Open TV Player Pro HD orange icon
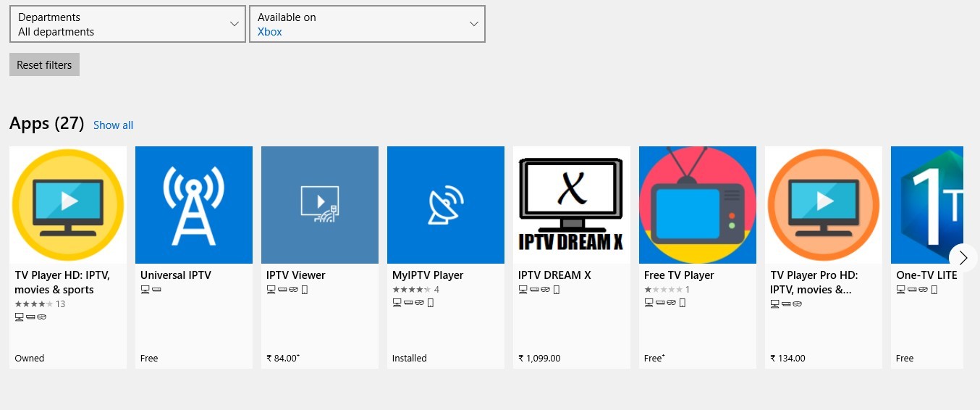 tap(824, 205)
